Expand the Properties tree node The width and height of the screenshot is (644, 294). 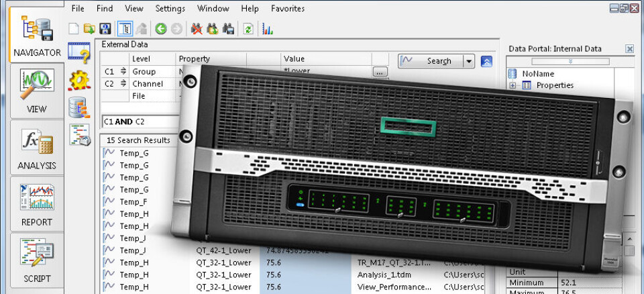[x=513, y=85]
